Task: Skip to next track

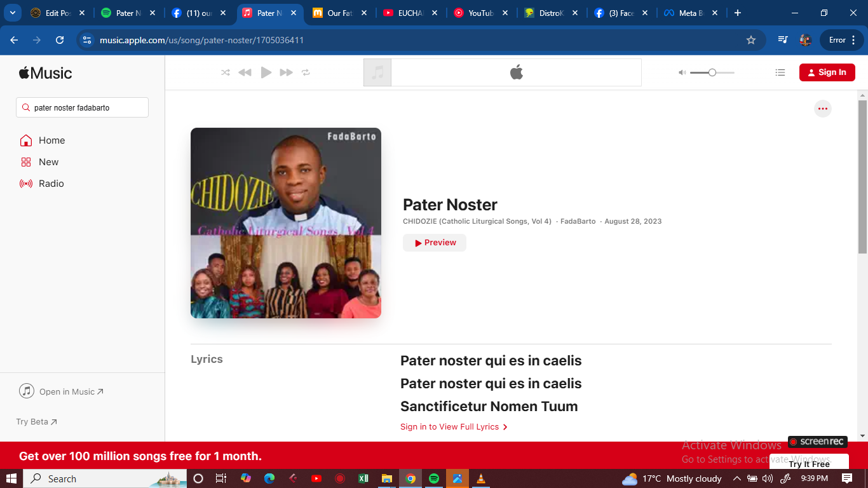Action: [x=287, y=72]
